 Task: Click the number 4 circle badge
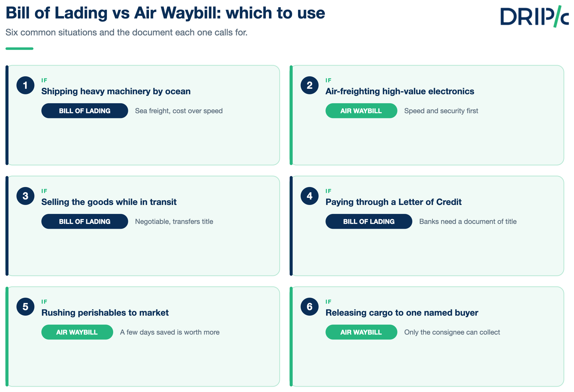[309, 196]
